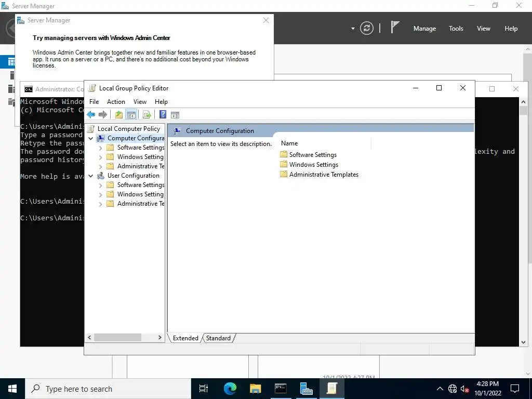This screenshot has width=532, height=399.
Task: Toggle Show/Hide Console Tree toolbar icon
Action: 131,115
